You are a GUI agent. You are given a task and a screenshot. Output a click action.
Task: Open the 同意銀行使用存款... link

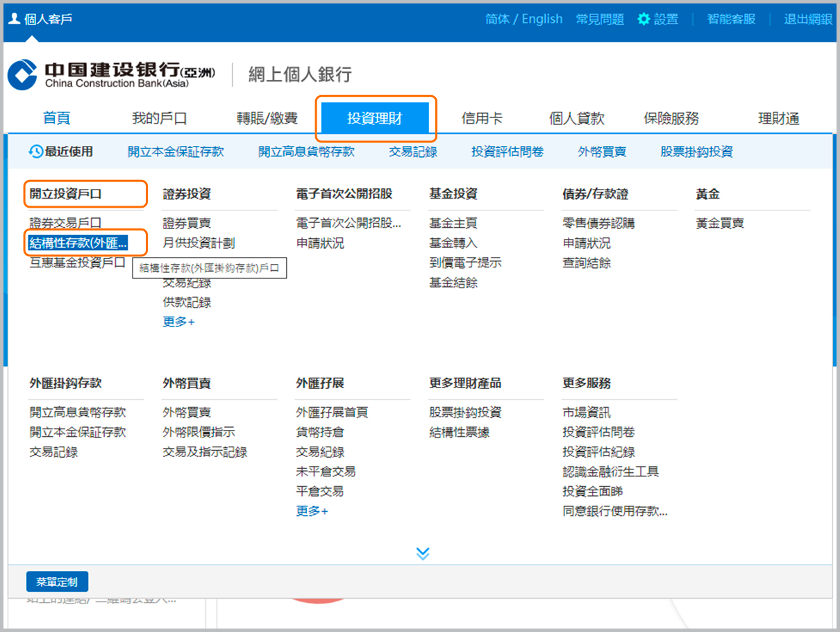tap(615, 512)
